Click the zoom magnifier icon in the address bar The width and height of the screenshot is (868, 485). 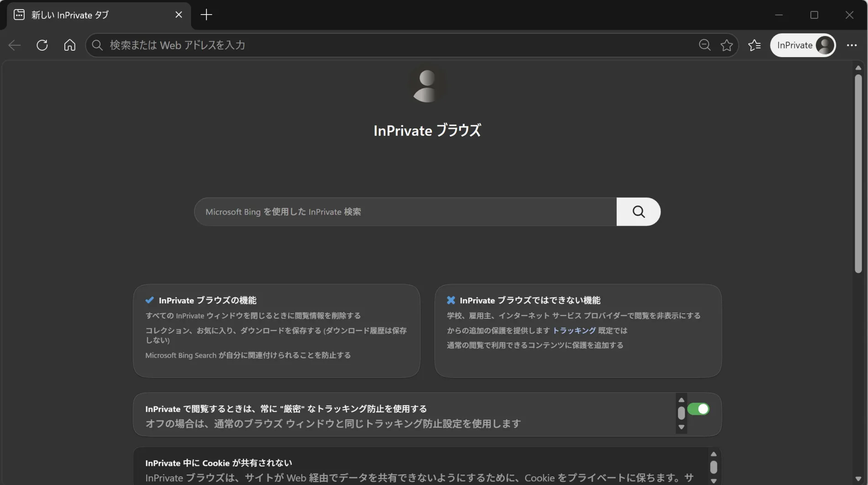(704, 45)
